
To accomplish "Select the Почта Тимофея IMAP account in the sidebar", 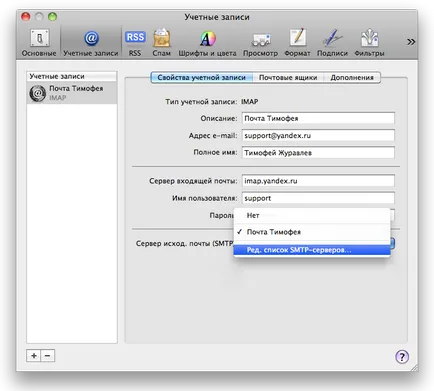I will 72,93.
